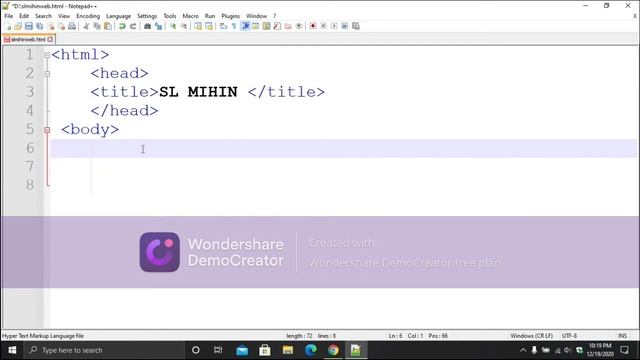Open Find with the binoculars icon

tap(147, 26)
